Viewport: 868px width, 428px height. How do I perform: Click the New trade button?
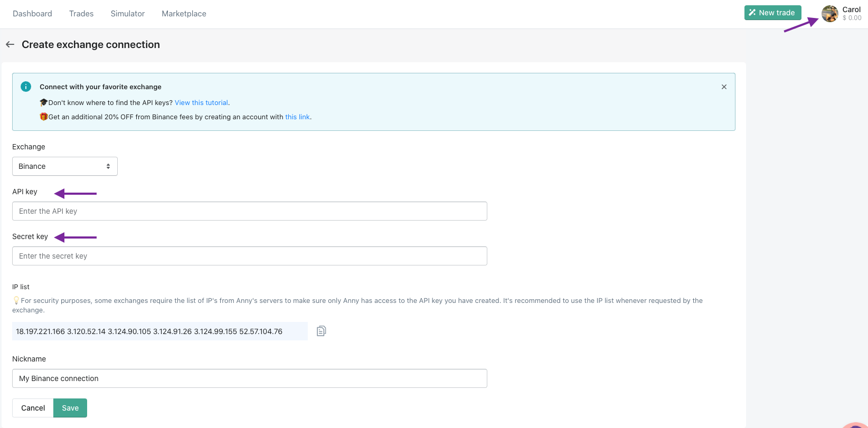772,13
